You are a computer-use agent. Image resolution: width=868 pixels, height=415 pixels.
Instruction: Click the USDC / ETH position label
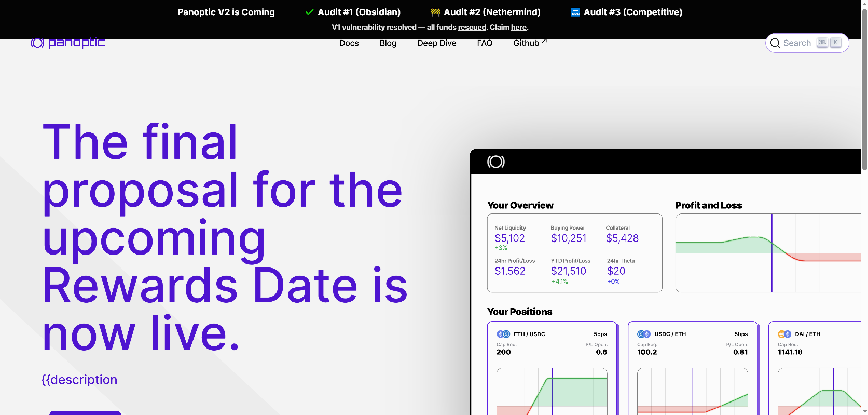(x=670, y=334)
